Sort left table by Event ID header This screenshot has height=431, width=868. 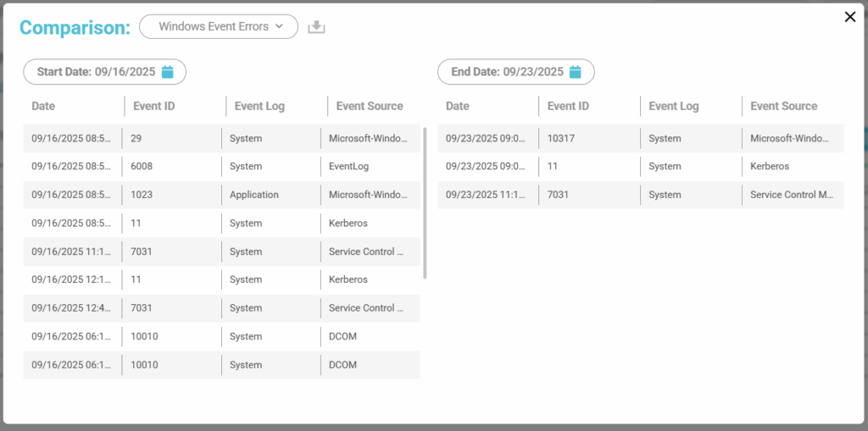[153, 106]
